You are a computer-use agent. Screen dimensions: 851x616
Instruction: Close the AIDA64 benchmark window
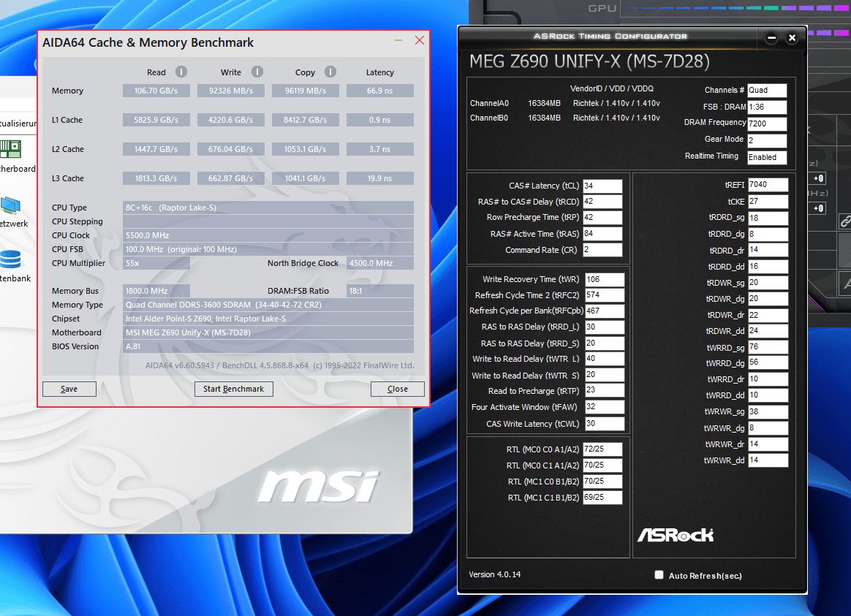pyautogui.click(x=420, y=41)
